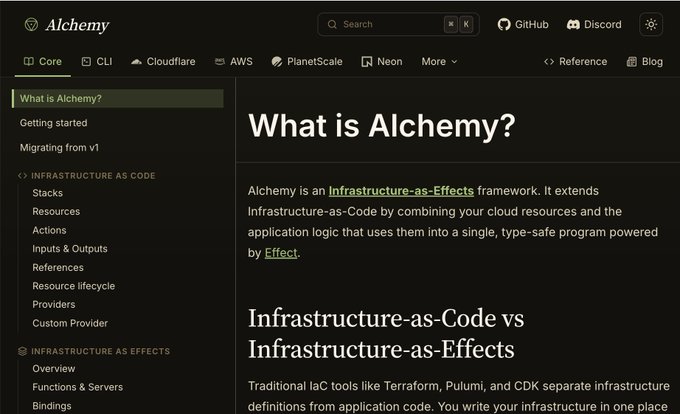Viewport: 680px width, 414px height.
Task: Click the Cloudflare cloud icon
Action: pos(136,62)
